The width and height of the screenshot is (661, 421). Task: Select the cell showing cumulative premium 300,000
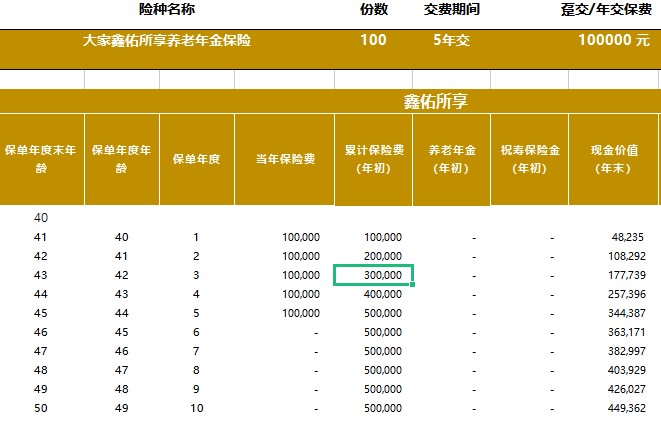pyautogui.click(x=373, y=275)
